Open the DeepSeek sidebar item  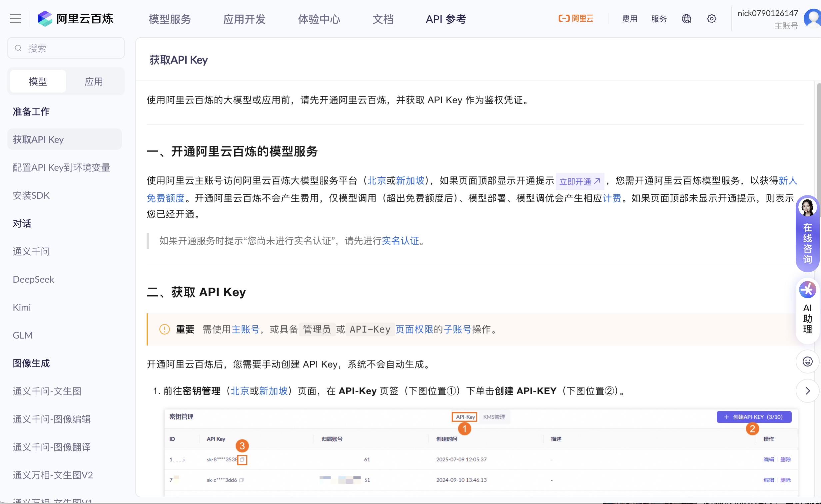33,279
